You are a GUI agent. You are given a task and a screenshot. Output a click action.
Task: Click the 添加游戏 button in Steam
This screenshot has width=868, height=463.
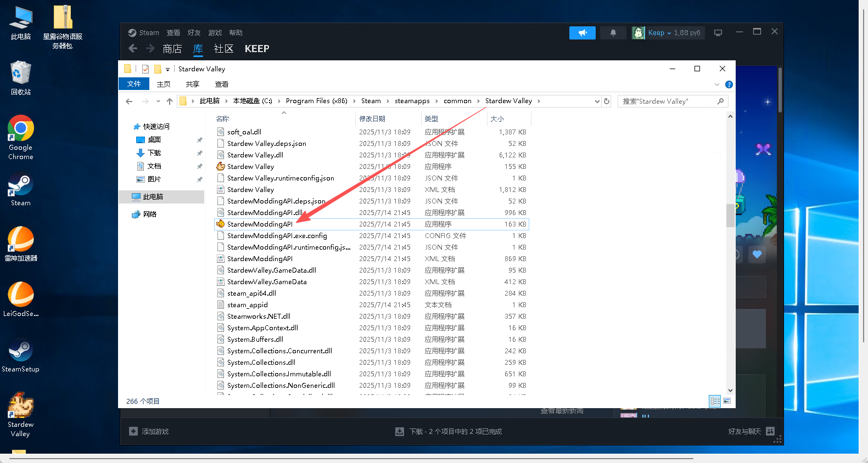(x=149, y=432)
